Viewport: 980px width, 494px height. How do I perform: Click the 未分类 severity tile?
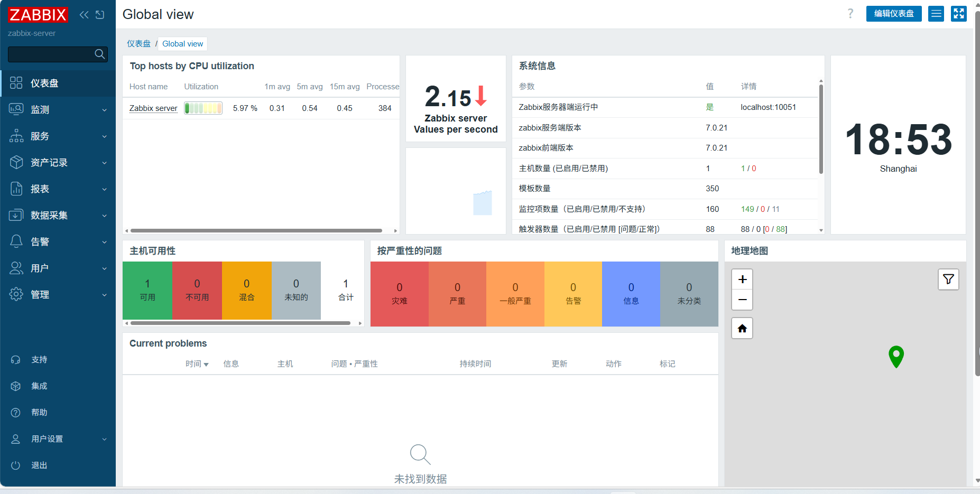(x=689, y=294)
